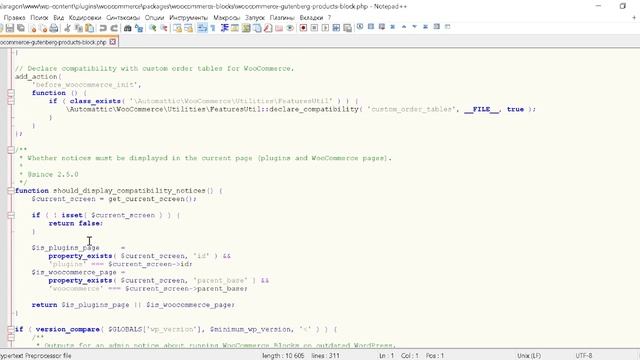This screenshot has width=640, height=360.
Task: Close the current document via toolbar
Action: 33,28
